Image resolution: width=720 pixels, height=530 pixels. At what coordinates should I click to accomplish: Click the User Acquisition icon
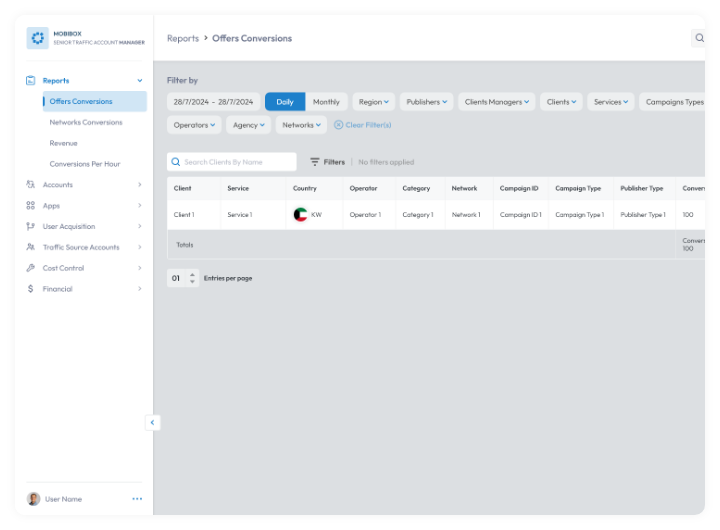point(30,226)
